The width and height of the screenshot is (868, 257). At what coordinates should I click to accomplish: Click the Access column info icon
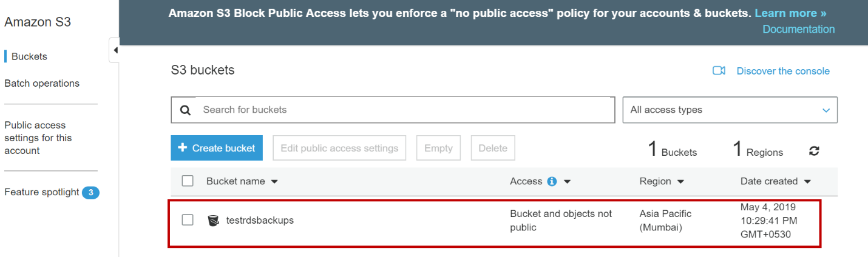[552, 181]
